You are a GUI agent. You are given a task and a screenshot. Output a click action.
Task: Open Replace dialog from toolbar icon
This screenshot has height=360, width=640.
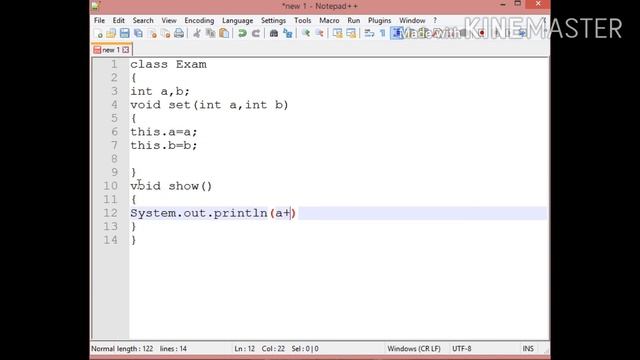coord(288,33)
